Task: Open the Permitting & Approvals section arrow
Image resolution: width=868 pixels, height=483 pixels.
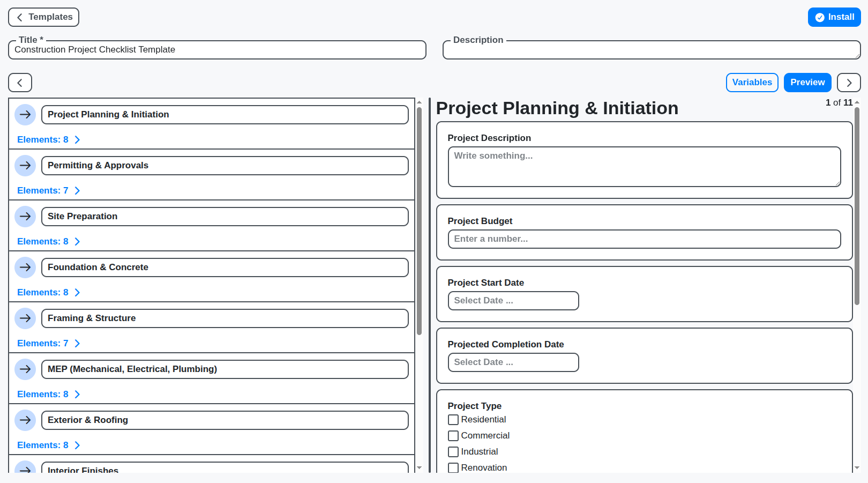Action: (x=25, y=165)
